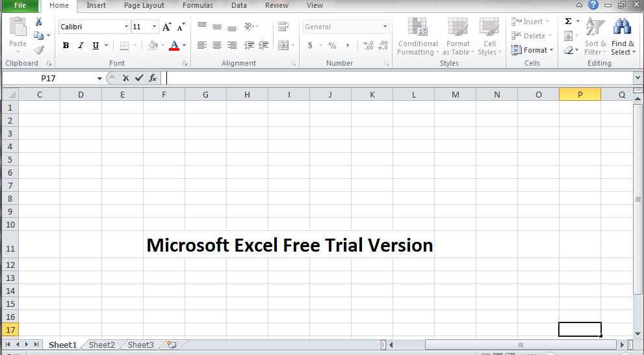
Task: Toggle Bold formatting
Action: coord(66,46)
